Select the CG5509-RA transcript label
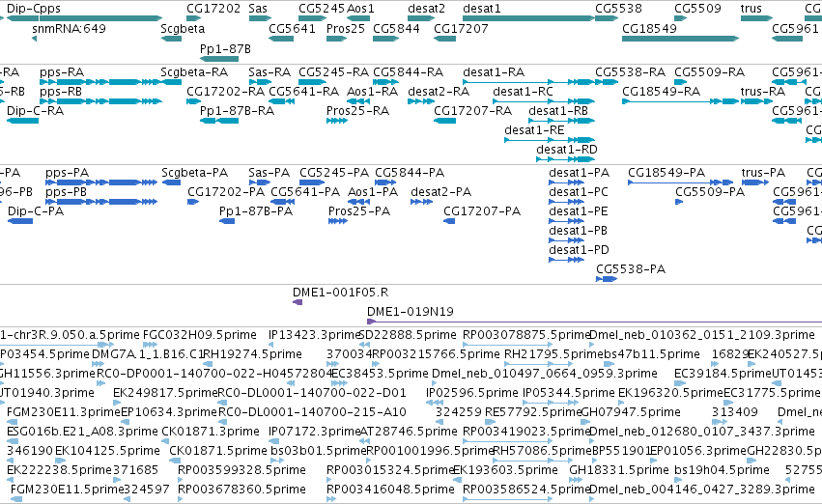 709,71
